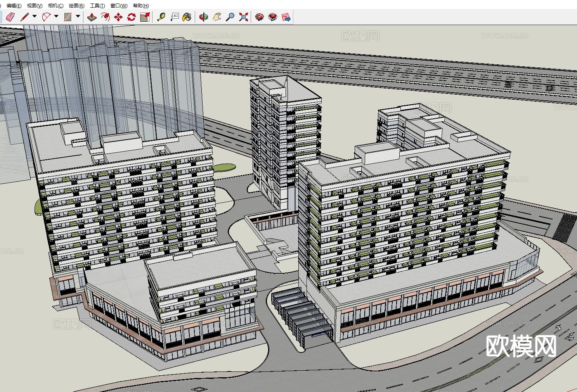Image resolution: width=577 pixels, height=392 pixels.
Task: Open the Line tool dropdown arrow
Action: (35, 17)
